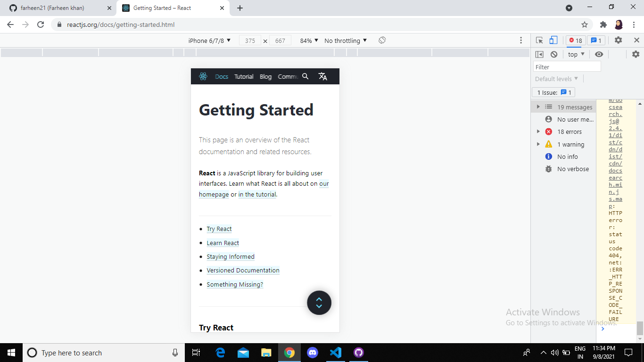Switch to the farheen21 GitHub tab
The image size is (644, 362).
(x=59, y=8)
